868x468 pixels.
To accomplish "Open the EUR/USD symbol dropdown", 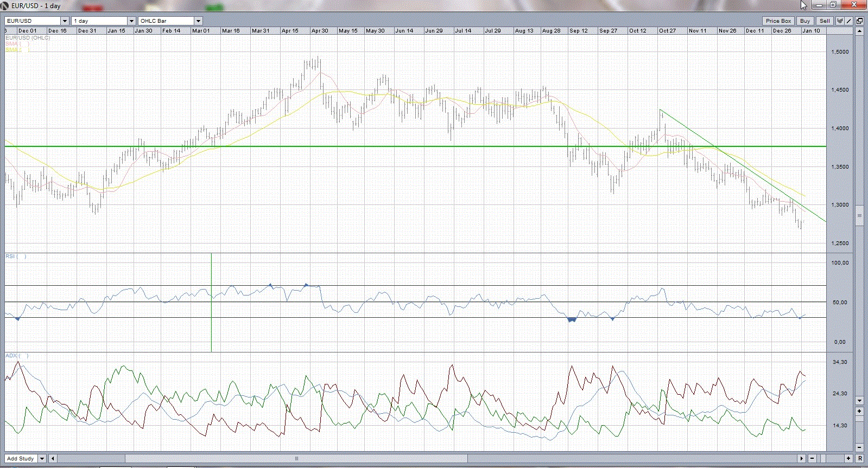I will pyautogui.click(x=65, y=21).
